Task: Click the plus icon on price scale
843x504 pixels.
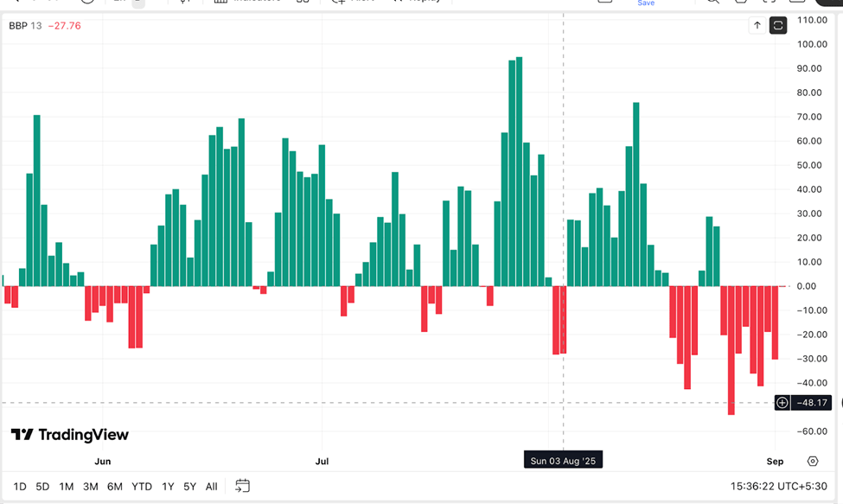Action: [x=782, y=403]
